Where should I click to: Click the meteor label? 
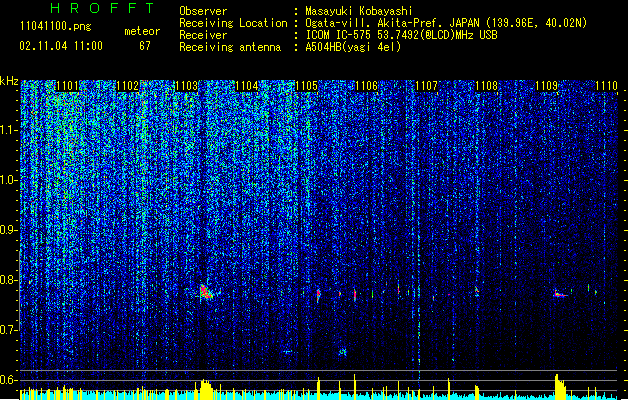point(142,31)
